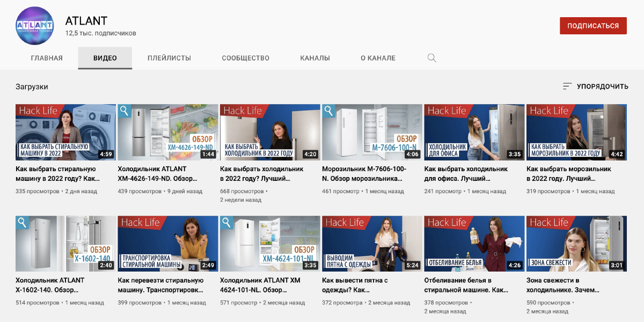The height and width of the screenshot is (322, 644).
Task: Click '241 просмотр • 1 месяц назад' text
Action: 465,191
